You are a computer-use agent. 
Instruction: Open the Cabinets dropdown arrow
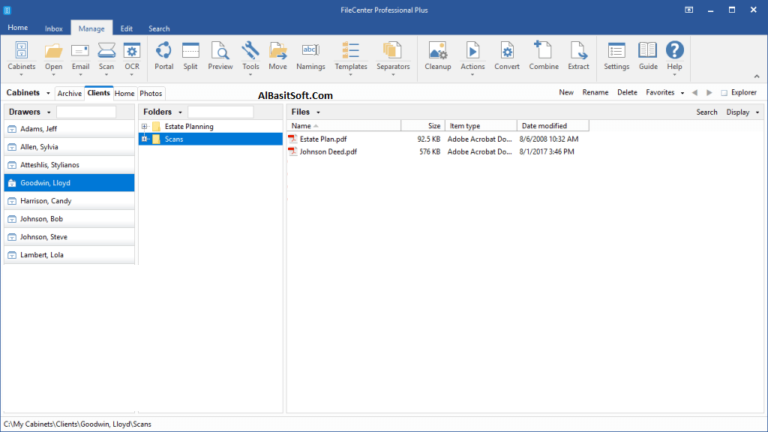point(48,93)
